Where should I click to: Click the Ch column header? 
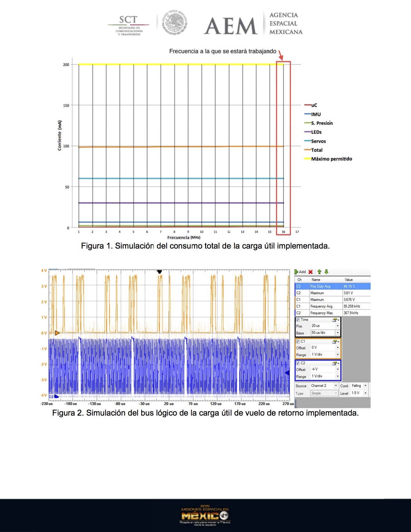300,280
